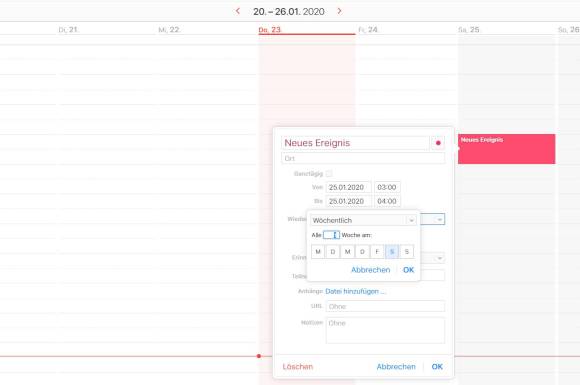Edit the Von date 25.01.2020
This screenshot has width=580, height=385.
348,188
